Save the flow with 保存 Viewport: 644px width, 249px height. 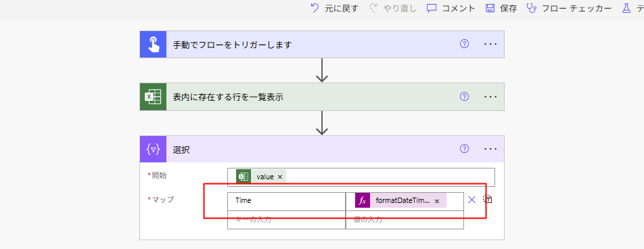(x=501, y=8)
